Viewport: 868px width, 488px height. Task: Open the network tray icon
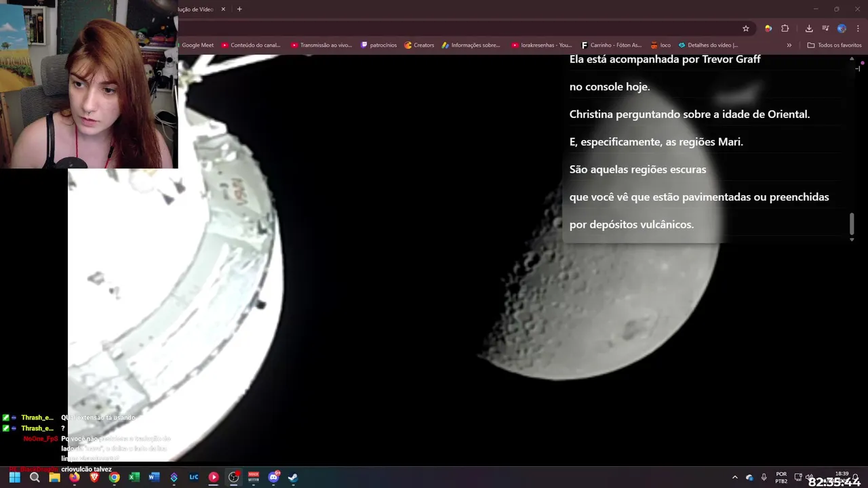(798, 477)
